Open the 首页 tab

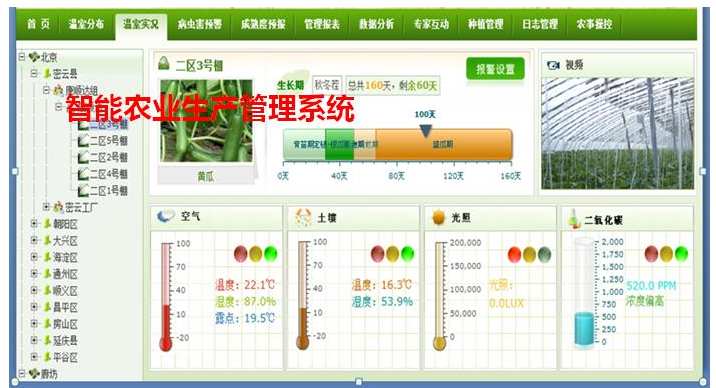tap(38, 24)
